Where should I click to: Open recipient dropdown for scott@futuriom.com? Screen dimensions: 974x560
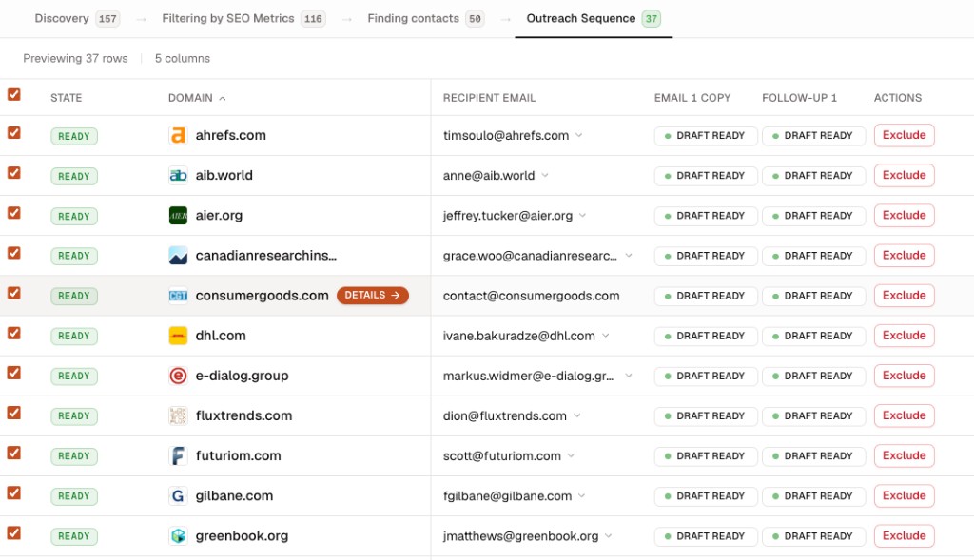point(571,455)
